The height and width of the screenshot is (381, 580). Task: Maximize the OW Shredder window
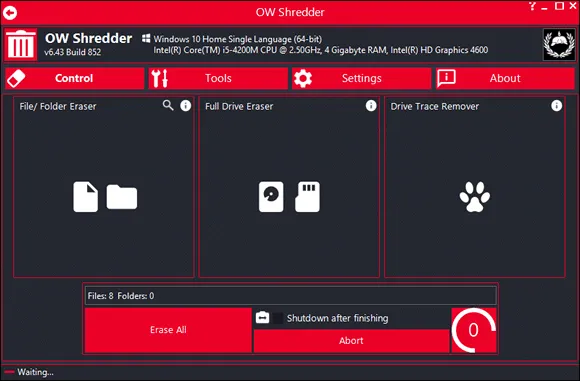[559, 6]
